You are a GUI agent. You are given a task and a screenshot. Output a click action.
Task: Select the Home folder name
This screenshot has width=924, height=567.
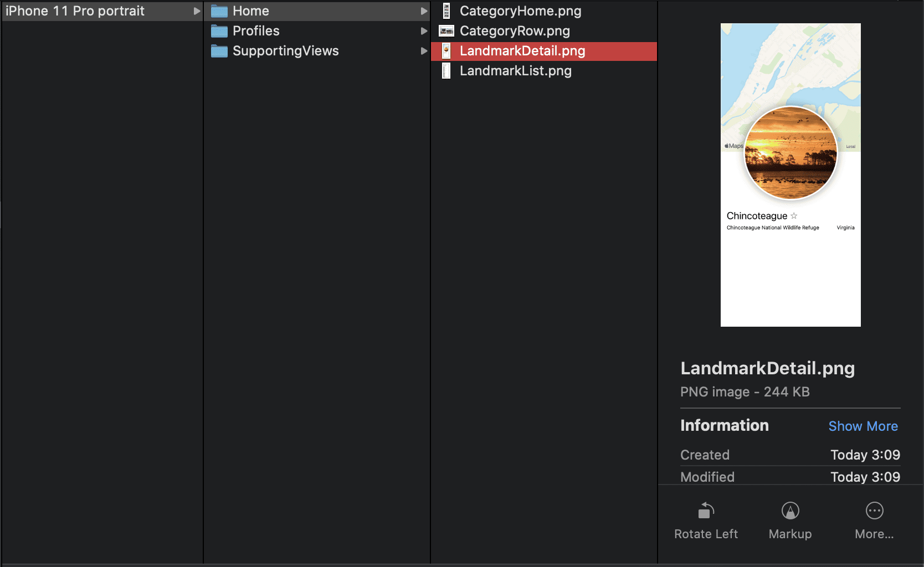click(x=251, y=11)
